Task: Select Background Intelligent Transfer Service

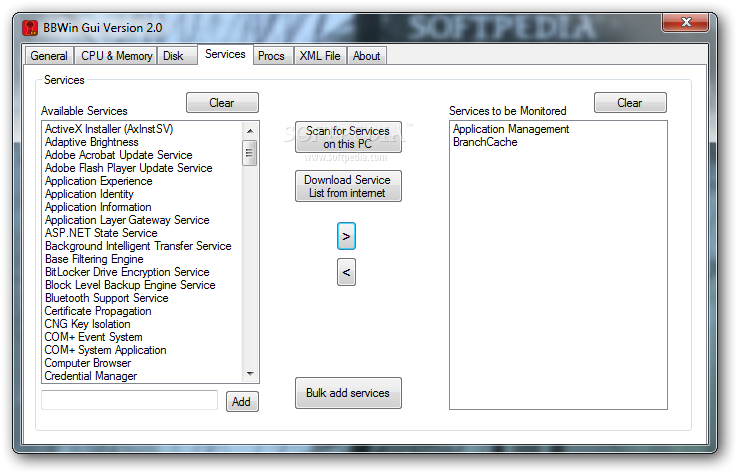Action: 138,246
